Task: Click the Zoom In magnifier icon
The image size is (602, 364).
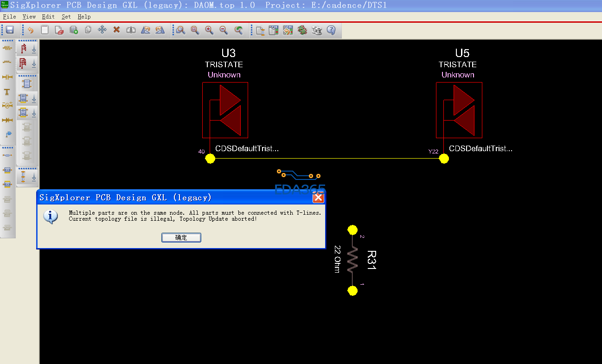Action: tap(209, 30)
